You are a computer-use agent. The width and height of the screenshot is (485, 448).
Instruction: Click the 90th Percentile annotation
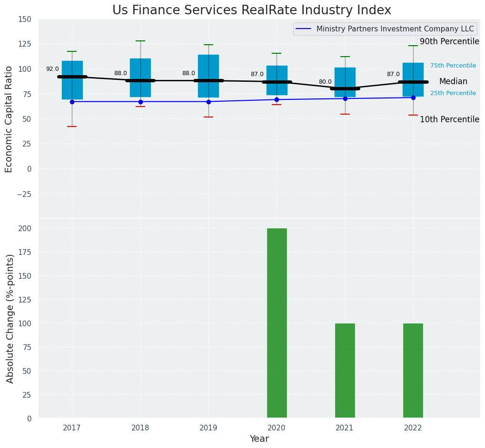(449, 42)
